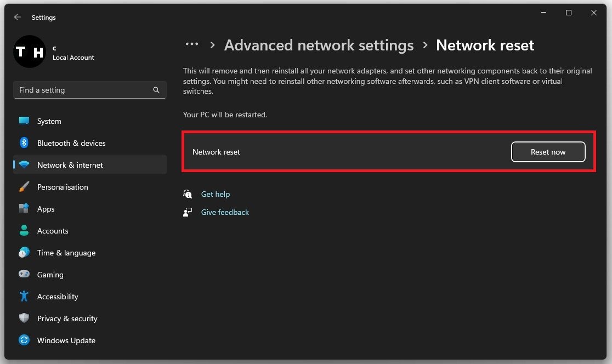612x364 pixels.
Task: Go back with the arrow button
Action: click(x=18, y=18)
